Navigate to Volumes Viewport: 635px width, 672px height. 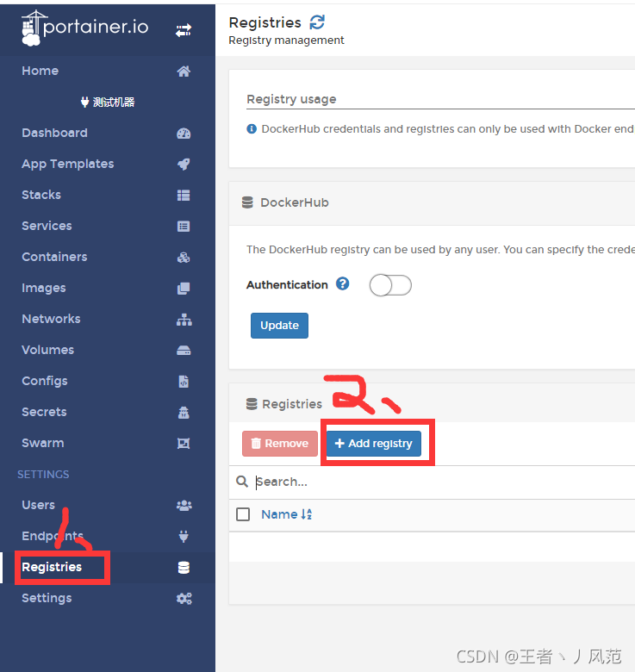(x=47, y=350)
